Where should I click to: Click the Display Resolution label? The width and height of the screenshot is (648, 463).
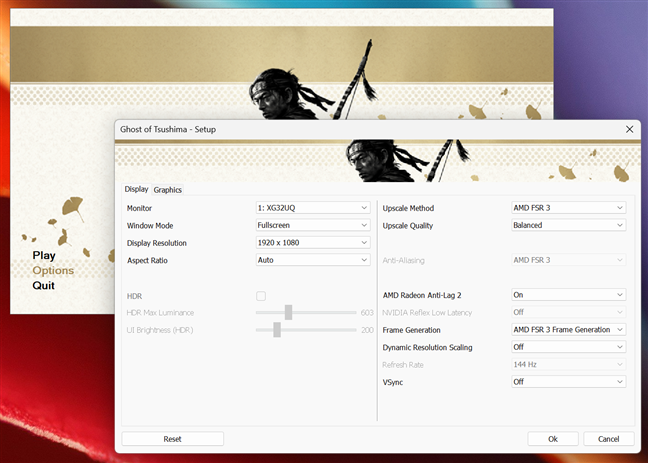157,243
